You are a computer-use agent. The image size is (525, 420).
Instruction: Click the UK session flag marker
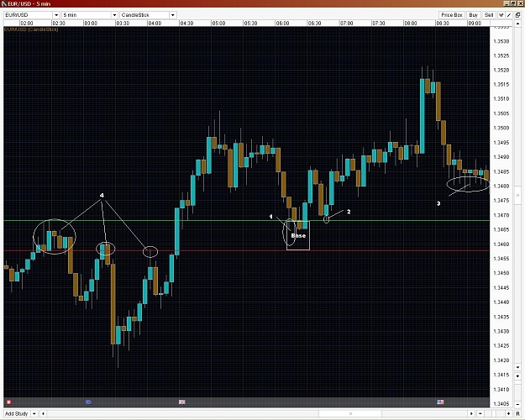182,402
